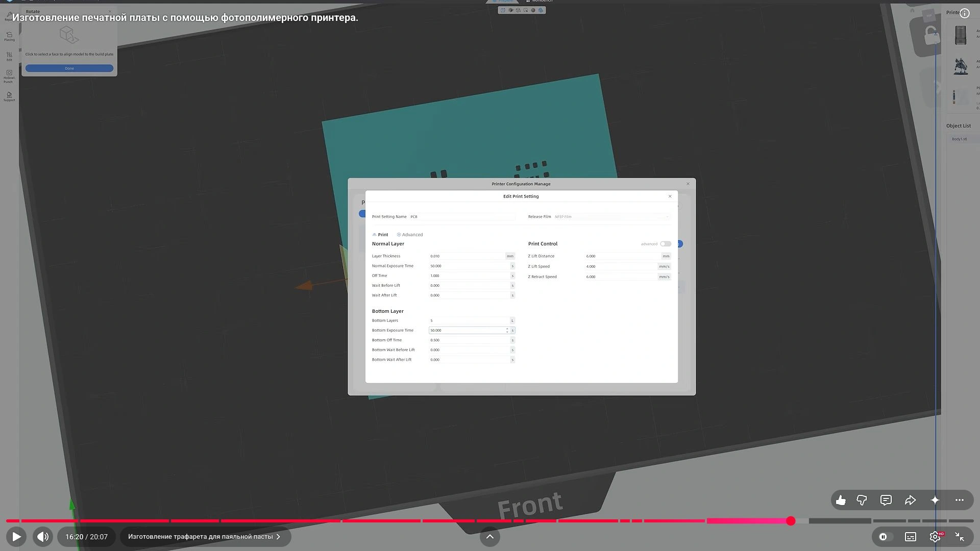Select the Hollow/Punch tool in sidebar
This screenshot has width=980, height=551.
[x=9, y=77]
